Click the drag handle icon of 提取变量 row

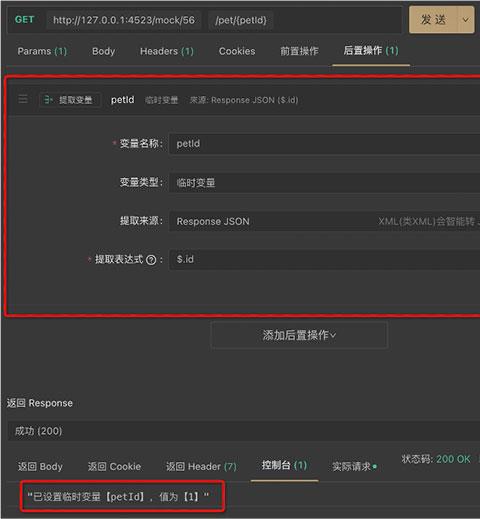pos(23,99)
